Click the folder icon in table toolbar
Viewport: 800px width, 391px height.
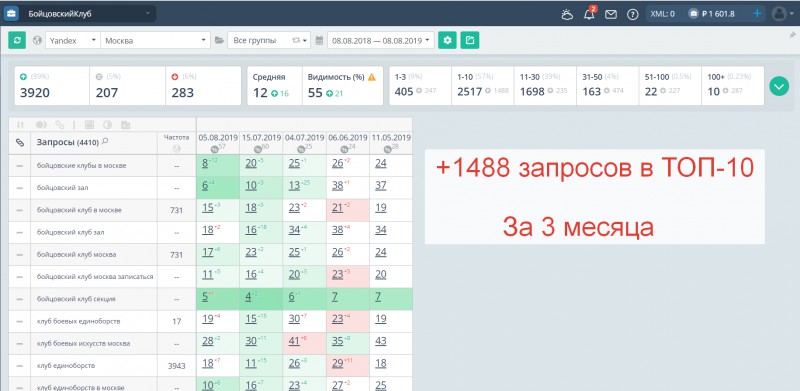(126, 125)
